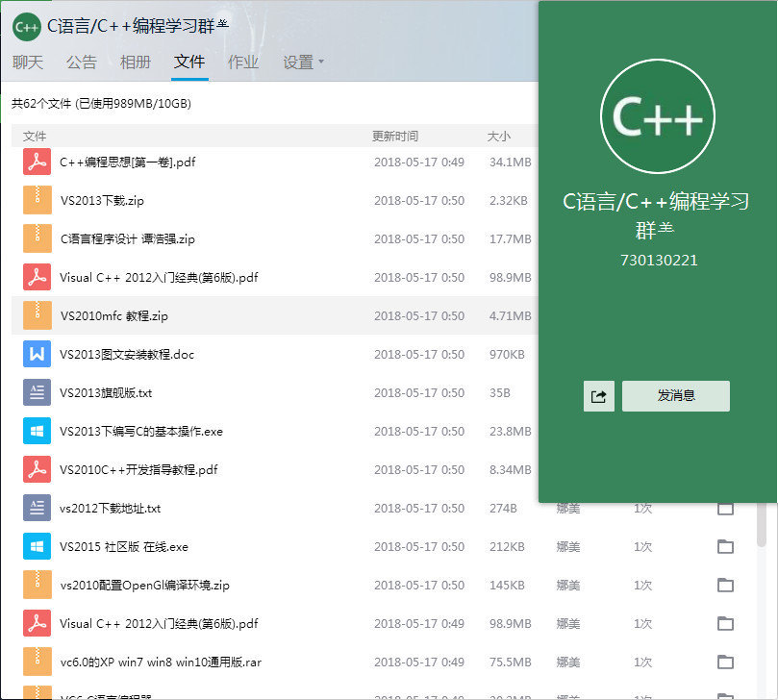Click group number 730130221 on card

pos(659,260)
